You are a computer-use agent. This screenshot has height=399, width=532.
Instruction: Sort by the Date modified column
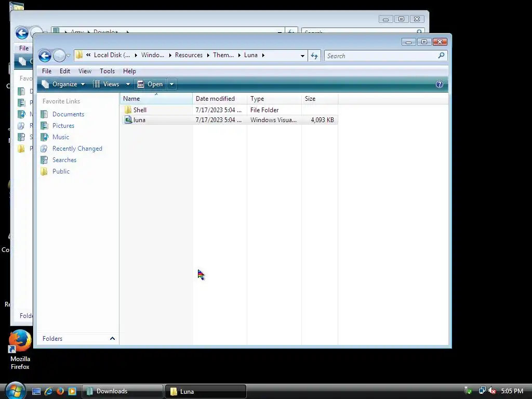(220, 99)
